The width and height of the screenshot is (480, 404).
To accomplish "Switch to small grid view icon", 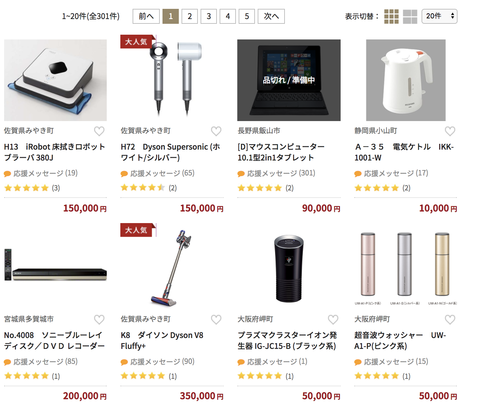I will pyautogui.click(x=391, y=16).
